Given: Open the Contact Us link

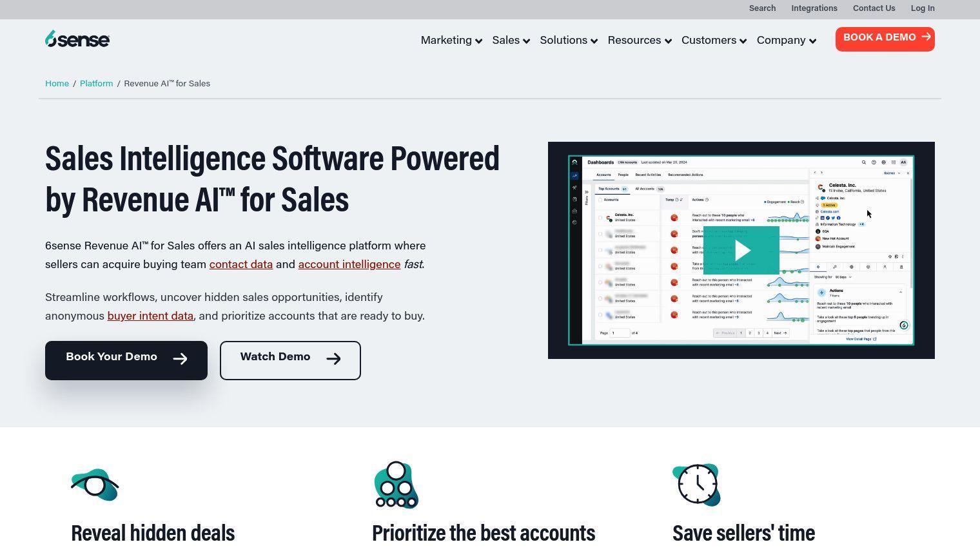Looking at the screenshot, I should coord(874,8).
